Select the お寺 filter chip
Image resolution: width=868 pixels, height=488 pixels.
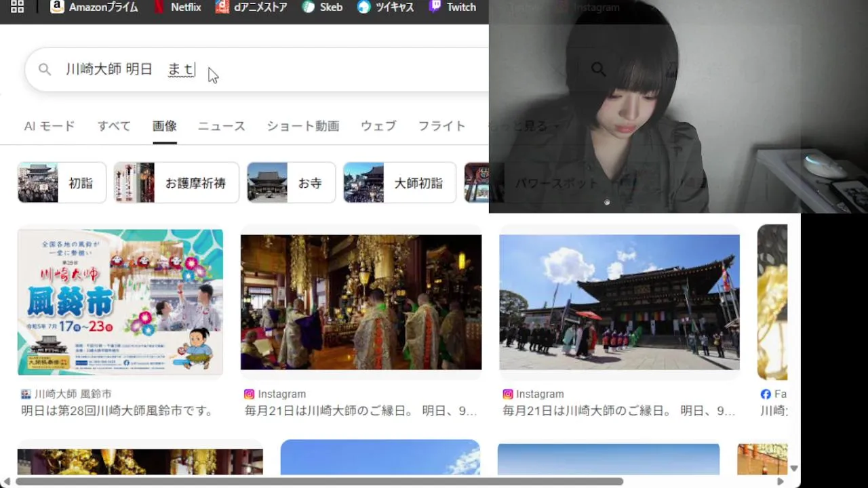click(x=291, y=182)
